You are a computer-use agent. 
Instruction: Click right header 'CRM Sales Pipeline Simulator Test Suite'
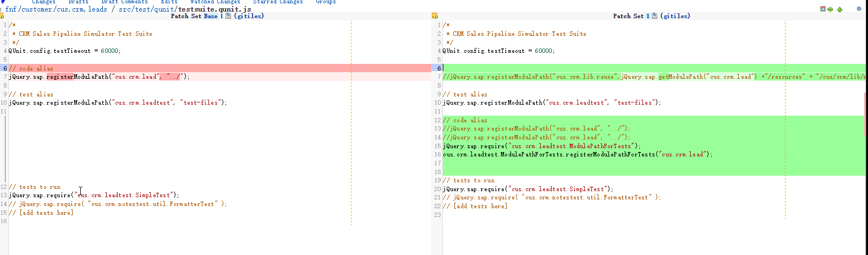(517, 34)
